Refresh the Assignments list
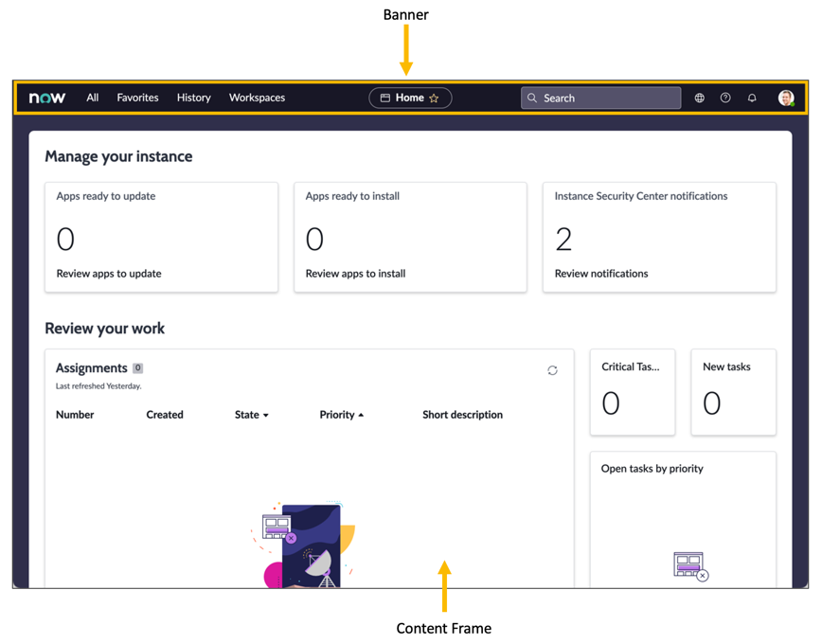The width and height of the screenshot is (822, 644). (552, 370)
